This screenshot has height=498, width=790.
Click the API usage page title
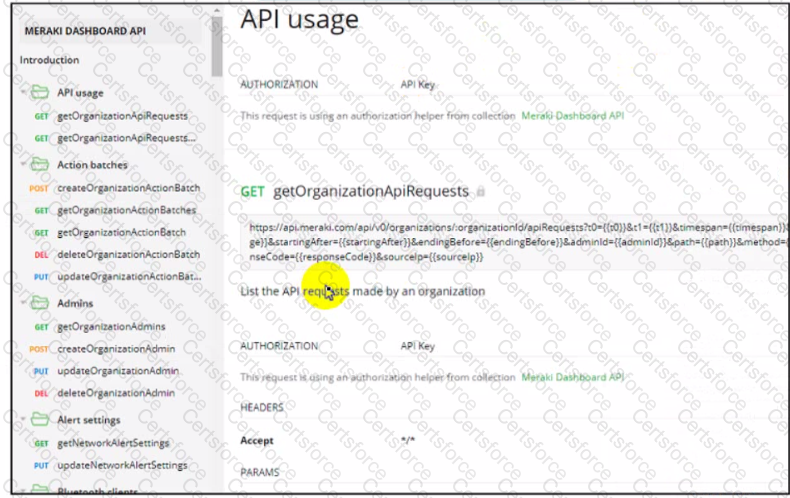[299, 19]
